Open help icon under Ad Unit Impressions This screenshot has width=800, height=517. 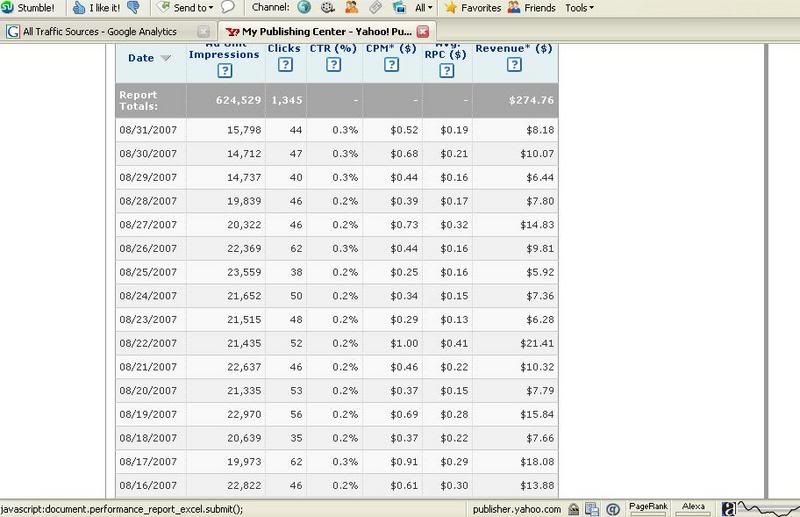[225, 70]
